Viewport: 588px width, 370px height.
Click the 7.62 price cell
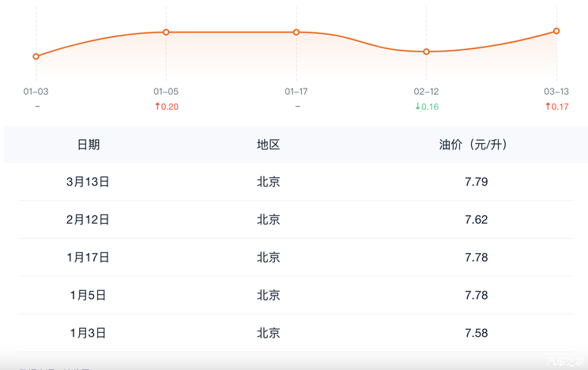(x=477, y=220)
